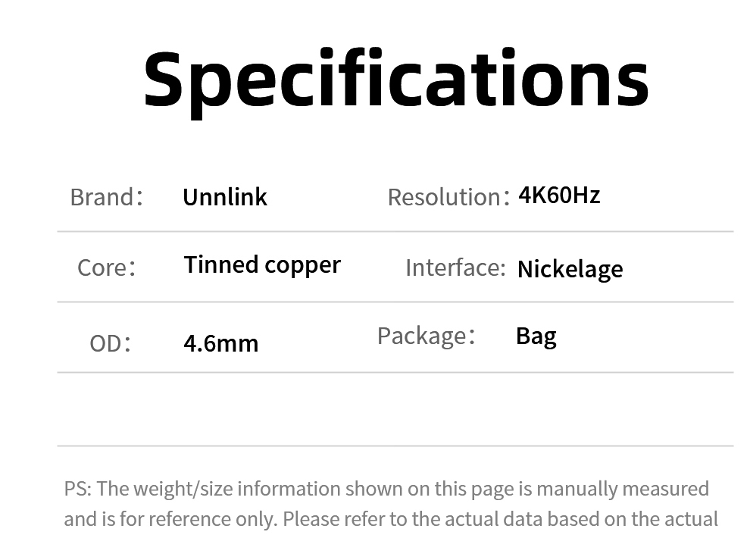
Task: Click the divider line above the PS note
Action: point(395,446)
